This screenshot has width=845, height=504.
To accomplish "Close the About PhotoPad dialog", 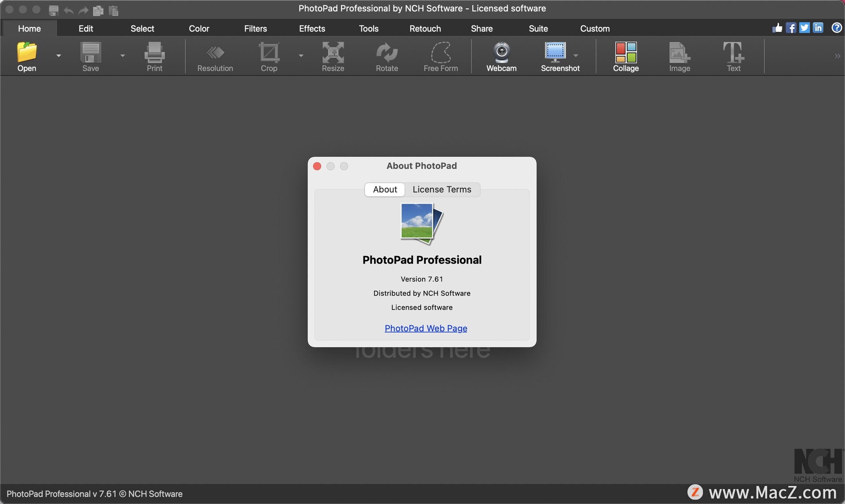I will pos(317,166).
